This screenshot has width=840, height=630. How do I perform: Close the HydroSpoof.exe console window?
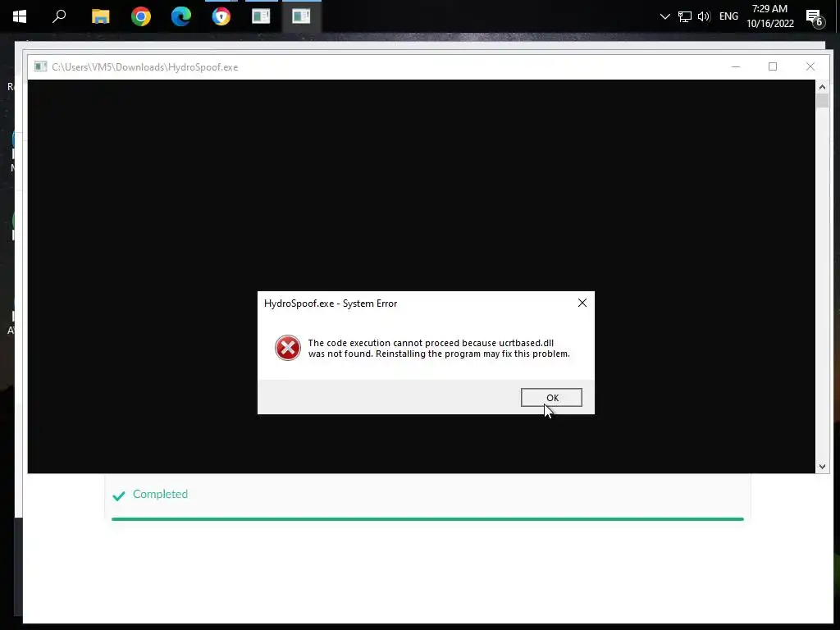(x=810, y=66)
